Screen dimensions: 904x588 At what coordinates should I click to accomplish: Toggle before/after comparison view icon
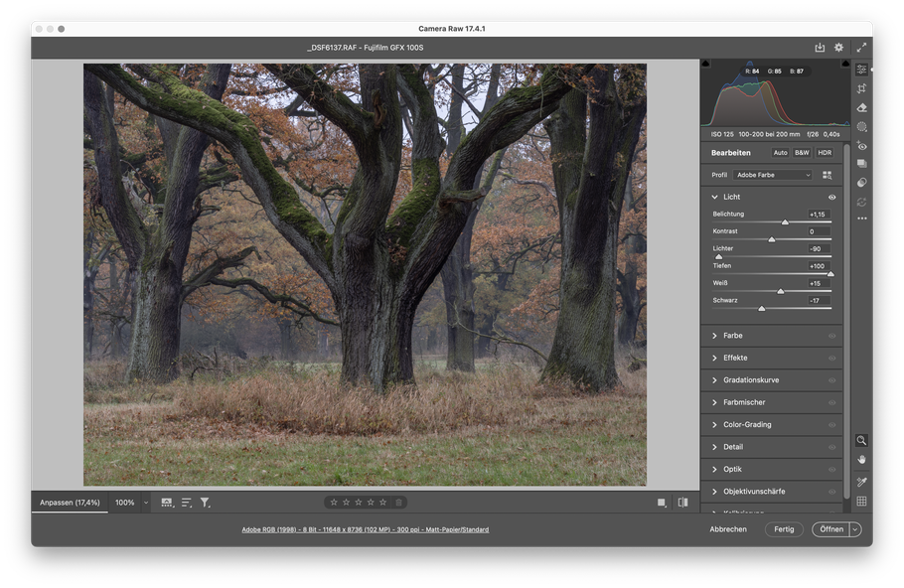coord(682,503)
